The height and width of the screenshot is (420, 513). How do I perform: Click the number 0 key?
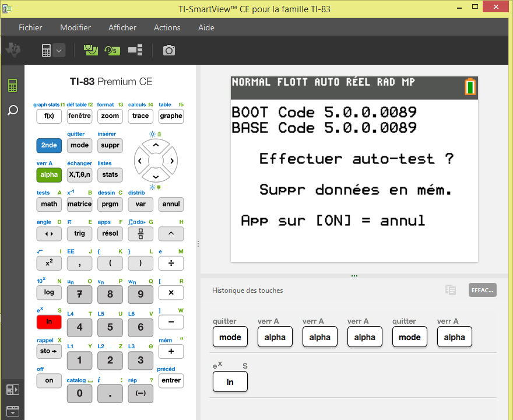(79, 394)
